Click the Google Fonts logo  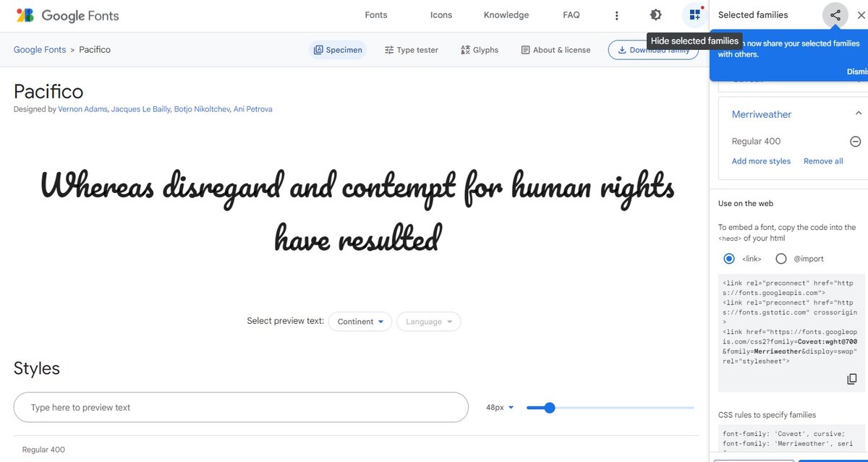pos(67,15)
